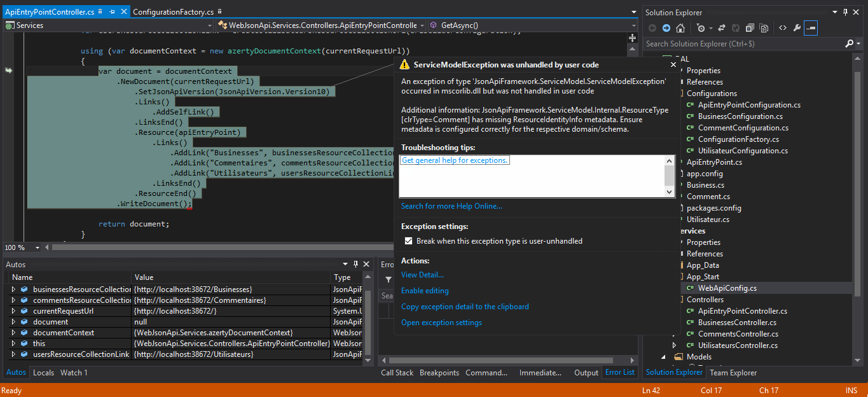Click the Troubleshooting tips vertical scrollbar
Screen dimensions: 868x397
click(669, 176)
